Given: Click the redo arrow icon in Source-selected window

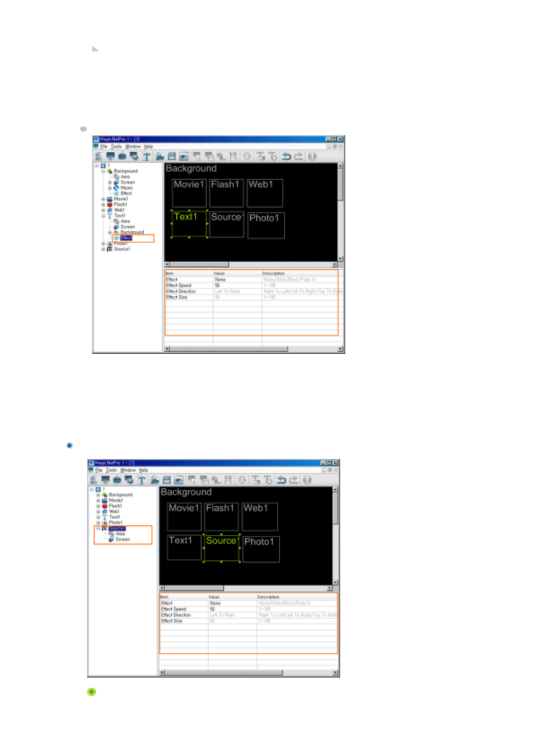Looking at the screenshot, I should (293, 480).
